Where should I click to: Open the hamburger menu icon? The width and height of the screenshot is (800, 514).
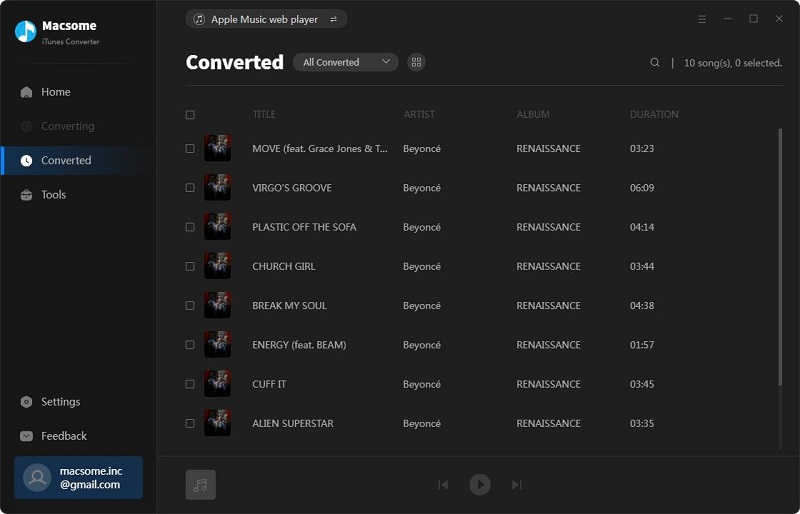(702, 19)
